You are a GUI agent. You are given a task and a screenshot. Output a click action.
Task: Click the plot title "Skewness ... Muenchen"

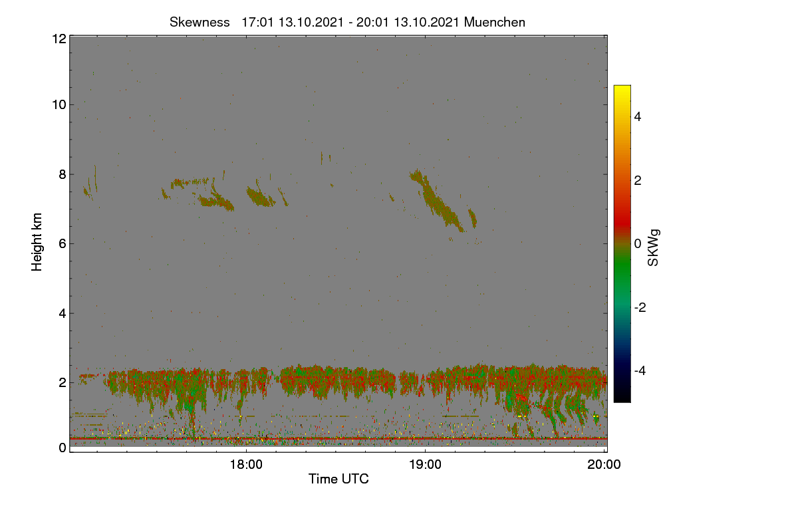(x=347, y=22)
